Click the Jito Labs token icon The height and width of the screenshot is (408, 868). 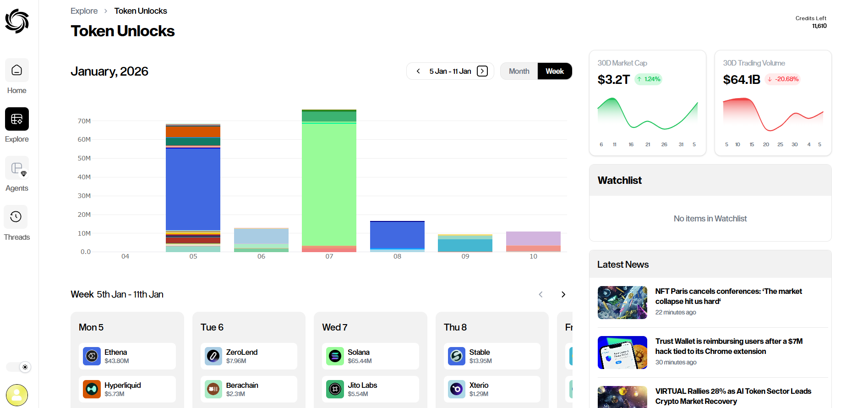coord(335,389)
